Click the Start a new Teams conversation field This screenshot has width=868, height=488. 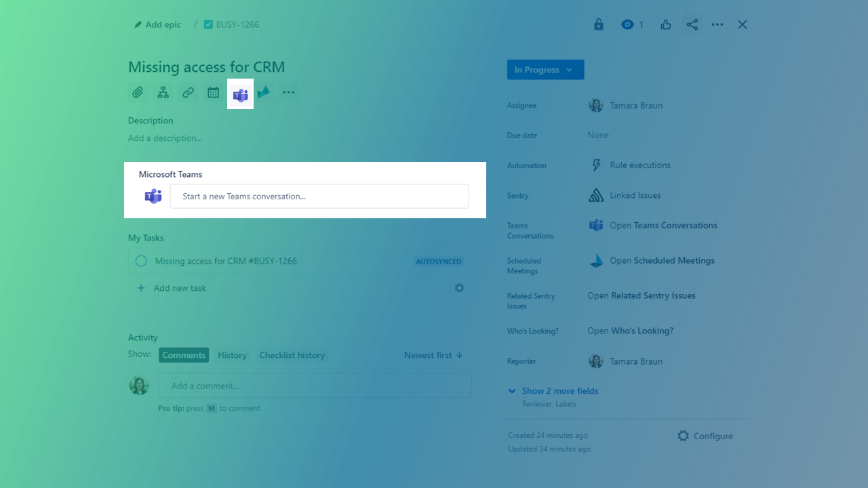point(319,197)
